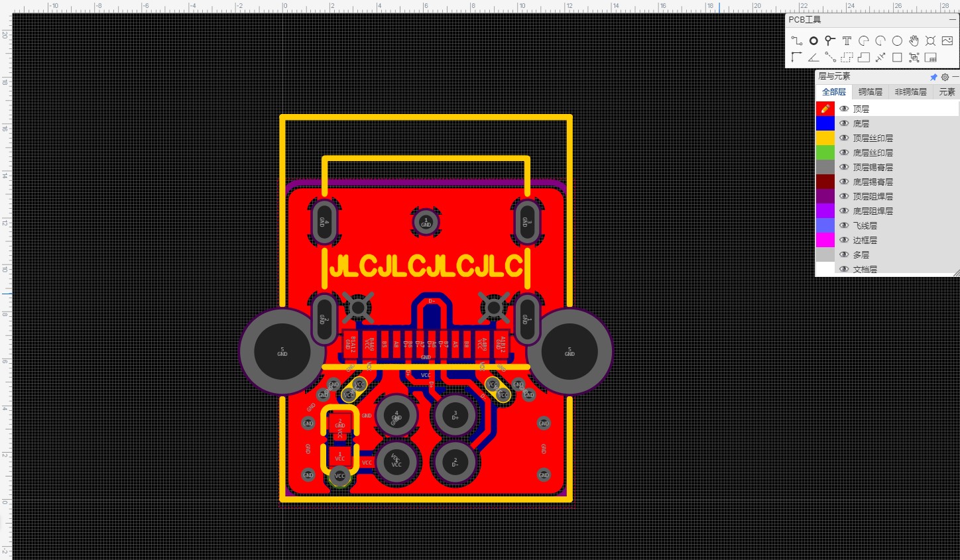Click the green 底层丝印层 color swatch
Viewport: 960px width, 560px height.
(825, 152)
